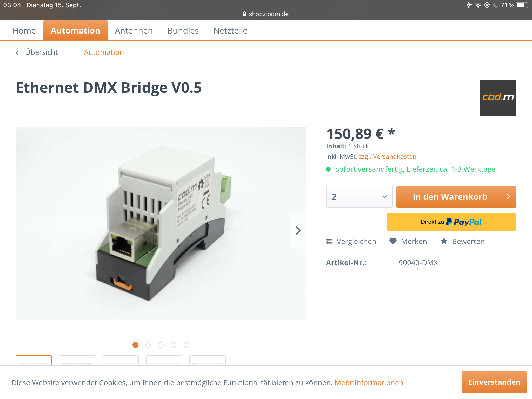Show next product image with right arrow

(x=298, y=230)
